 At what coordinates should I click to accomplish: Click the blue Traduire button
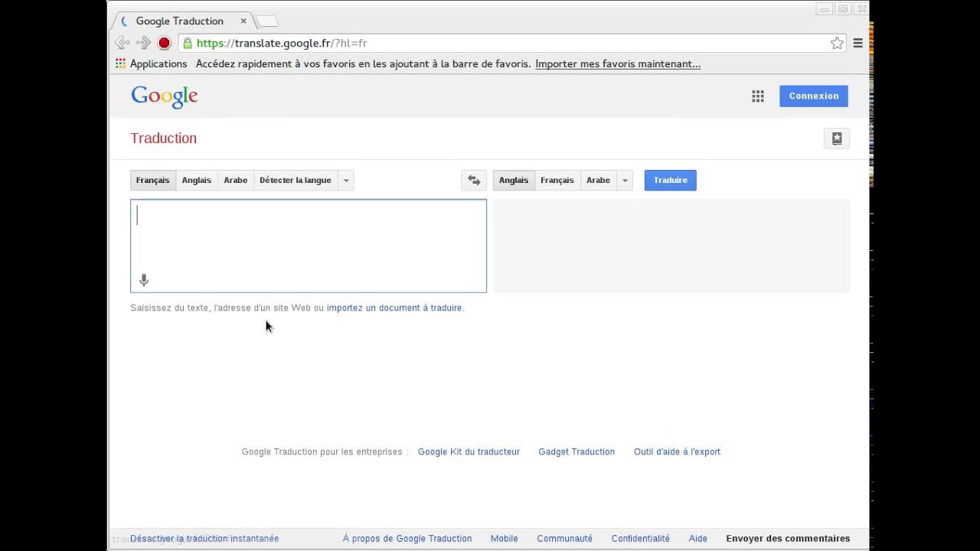tap(671, 180)
